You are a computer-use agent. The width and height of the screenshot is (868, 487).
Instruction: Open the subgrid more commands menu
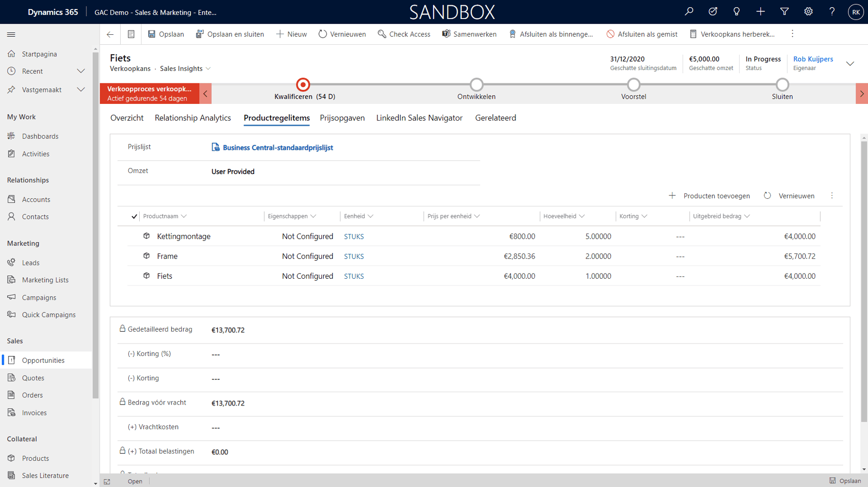pos(832,196)
